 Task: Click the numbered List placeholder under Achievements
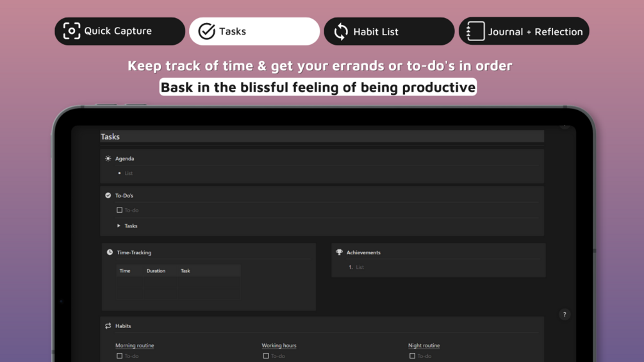359,267
